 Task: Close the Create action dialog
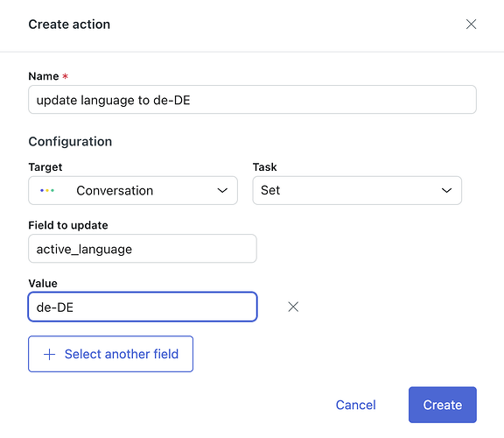coord(471,25)
